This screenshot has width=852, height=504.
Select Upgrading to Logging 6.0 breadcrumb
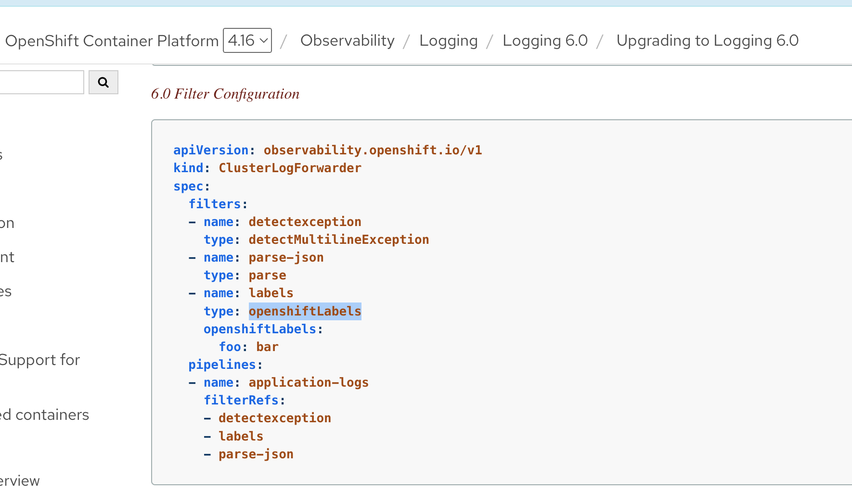click(707, 41)
